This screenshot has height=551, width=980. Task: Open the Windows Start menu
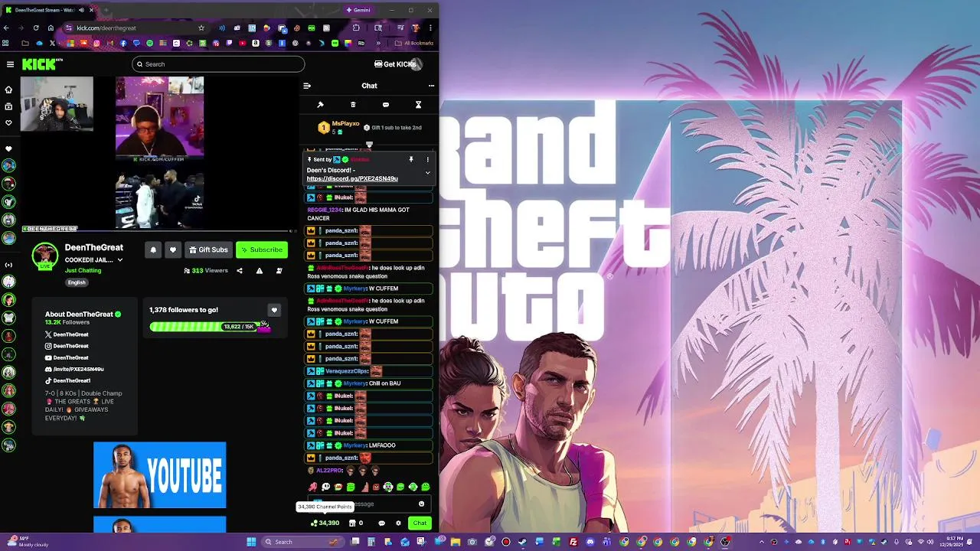click(x=251, y=542)
